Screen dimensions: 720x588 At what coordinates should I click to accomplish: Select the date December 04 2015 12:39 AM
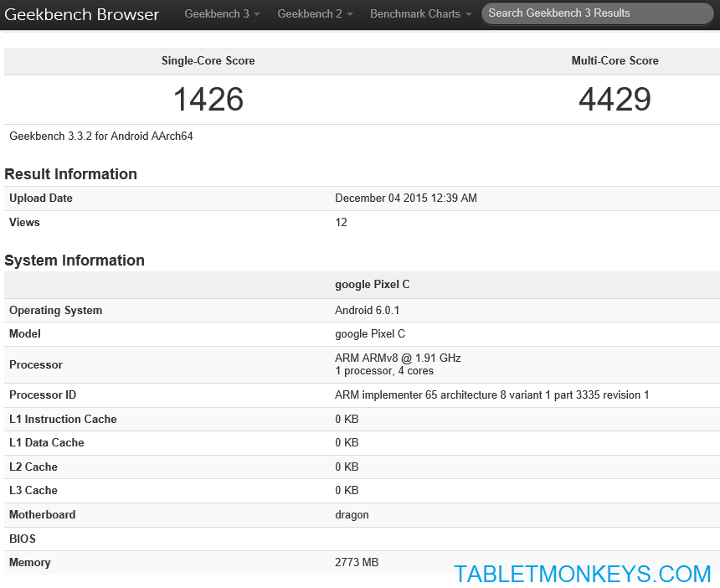406,198
